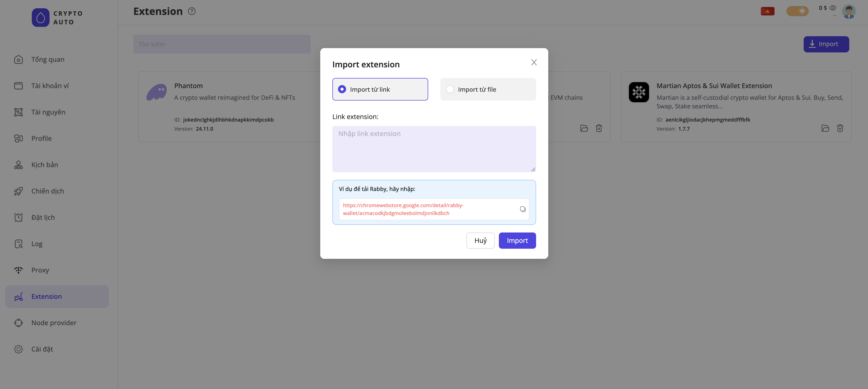Toggle the light/dark theme switch
The image size is (868, 389).
(797, 11)
